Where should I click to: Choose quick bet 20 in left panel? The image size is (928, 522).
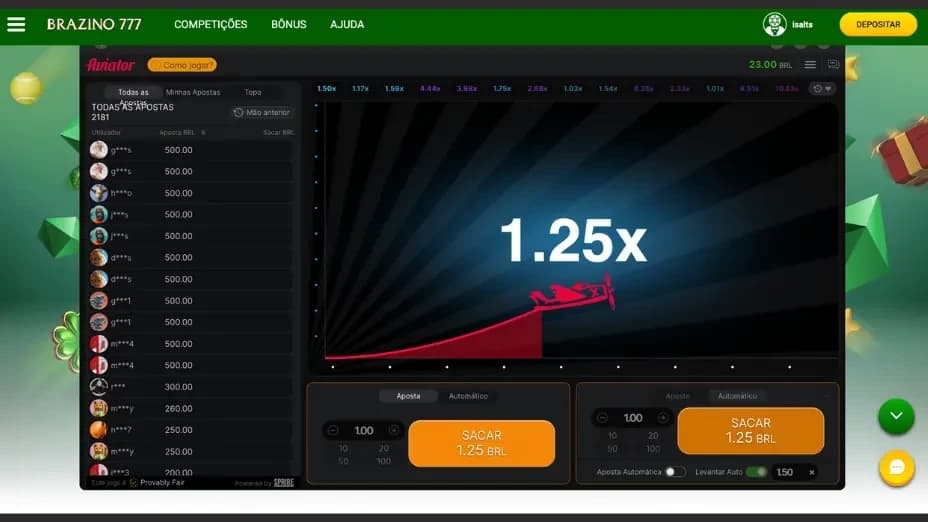pyautogui.click(x=384, y=448)
